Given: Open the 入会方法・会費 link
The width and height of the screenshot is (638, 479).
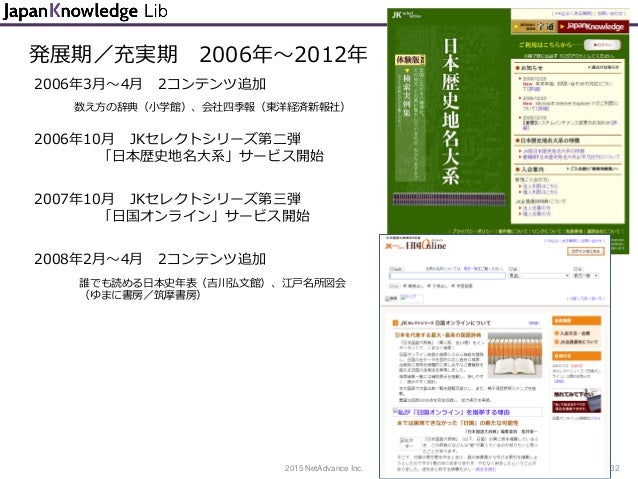Looking at the screenshot, I should click(574, 333).
